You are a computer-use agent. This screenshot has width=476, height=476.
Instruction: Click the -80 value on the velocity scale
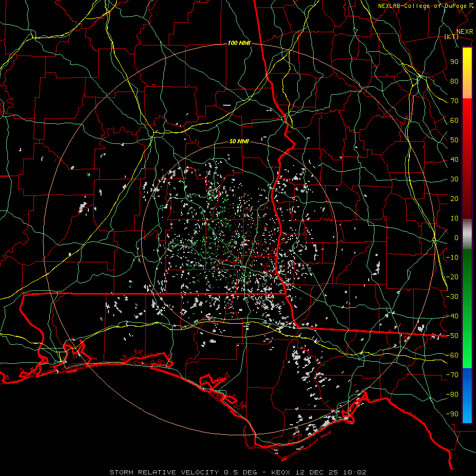coord(452,395)
